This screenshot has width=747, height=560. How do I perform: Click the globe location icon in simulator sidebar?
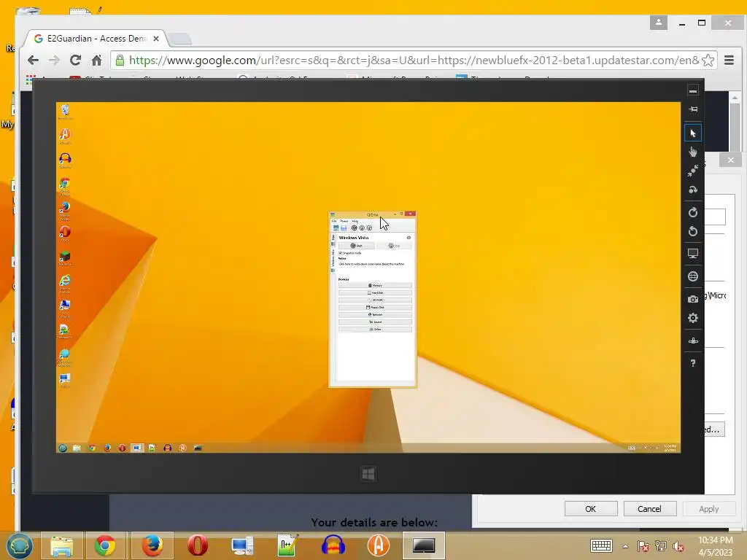[693, 276]
